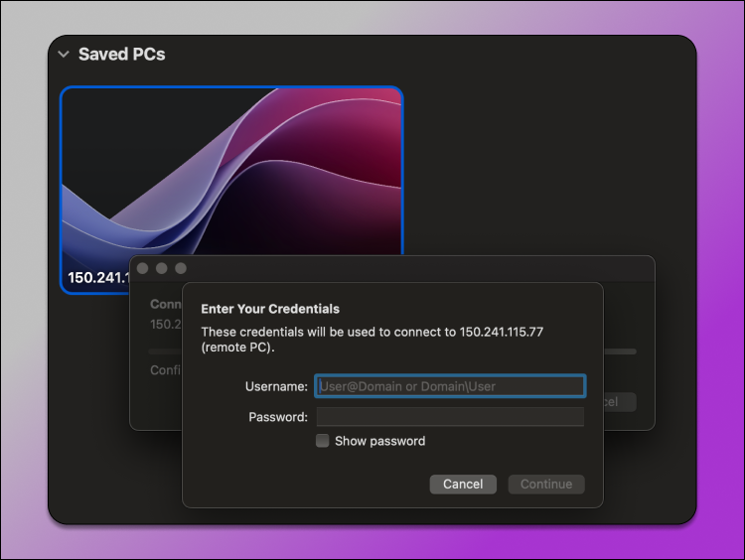Click the Show password label text
The height and width of the screenshot is (560, 745).
tap(380, 441)
